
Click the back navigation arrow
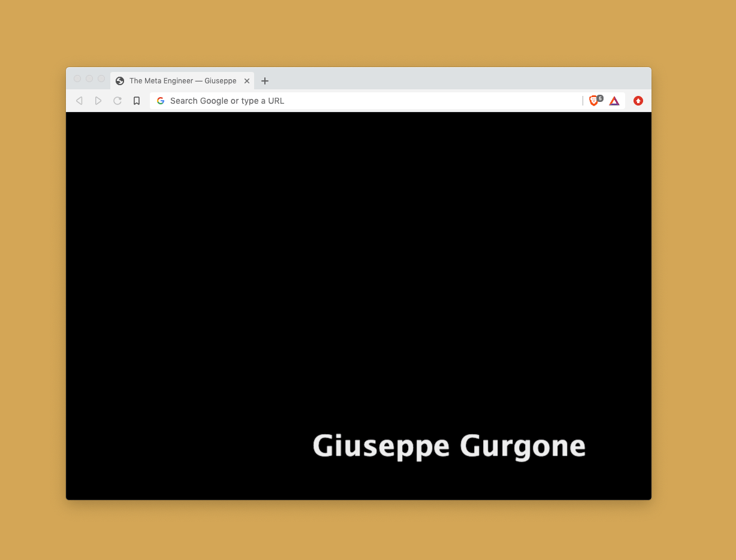[x=79, y=101]
